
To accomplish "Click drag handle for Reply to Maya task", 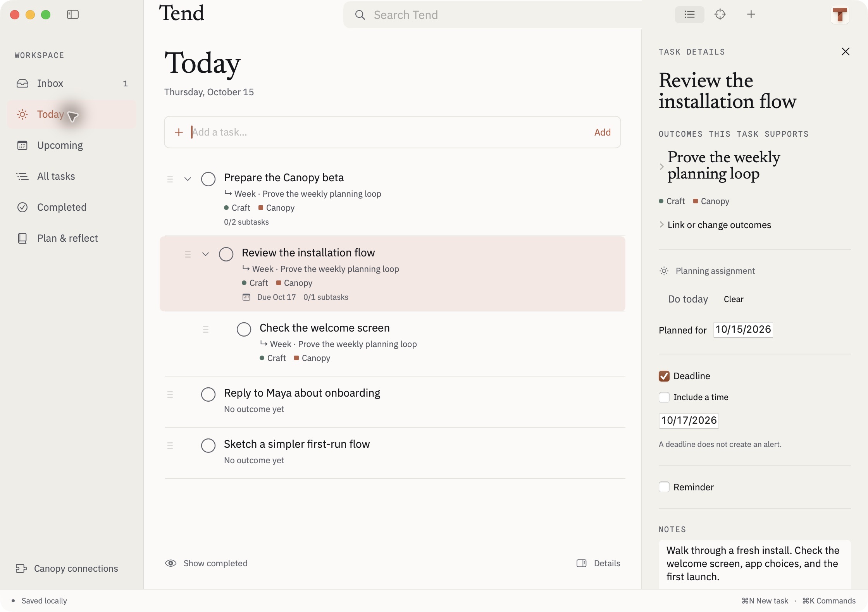I will [x=170, y=394].
